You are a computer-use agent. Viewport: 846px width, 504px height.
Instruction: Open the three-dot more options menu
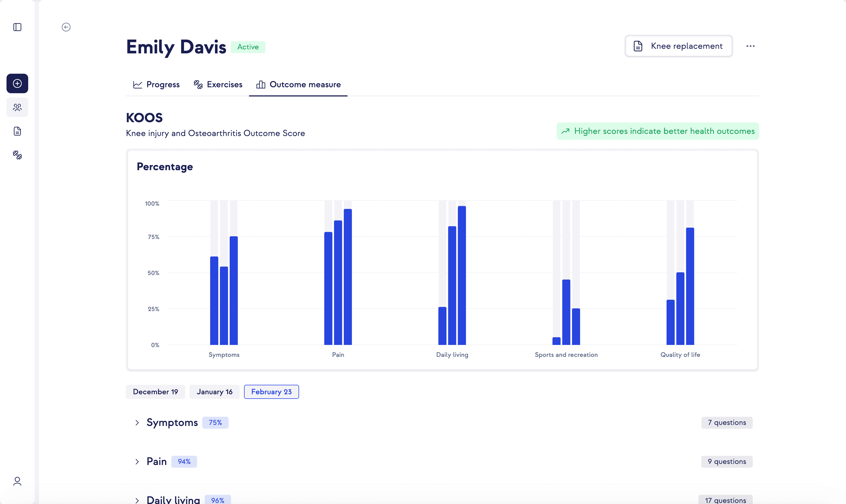(x=750, y=46)
